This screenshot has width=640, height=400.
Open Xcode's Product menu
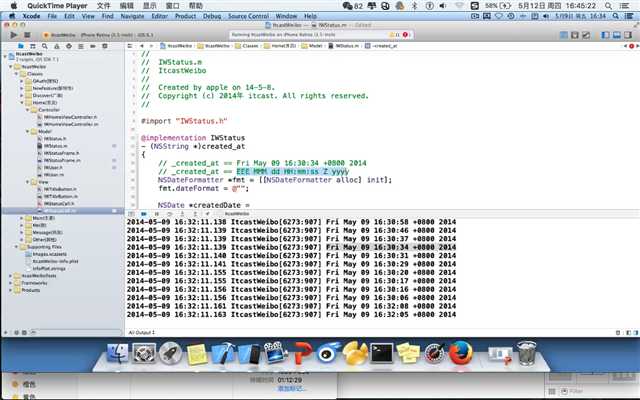coord(185,16)
